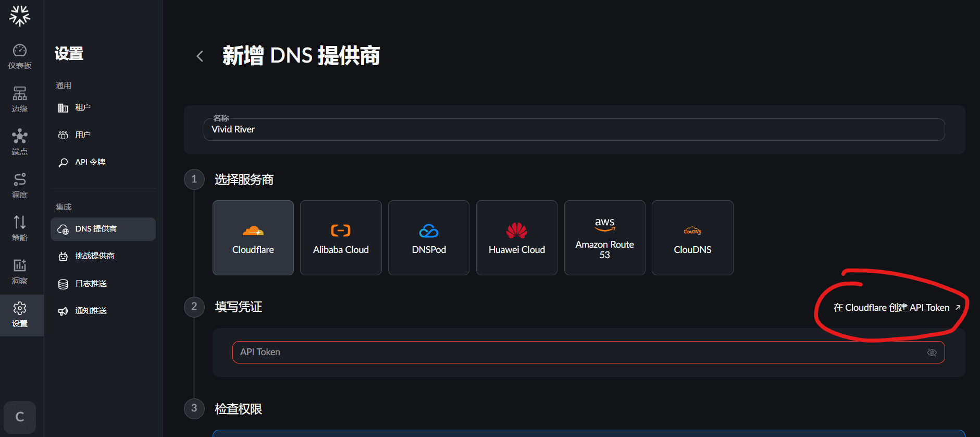
Task: Open the 洞察 insights section
Action: (20, 272)
